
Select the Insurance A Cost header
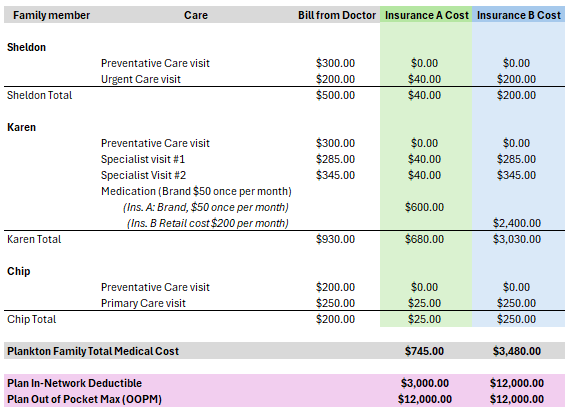[426, 15]
